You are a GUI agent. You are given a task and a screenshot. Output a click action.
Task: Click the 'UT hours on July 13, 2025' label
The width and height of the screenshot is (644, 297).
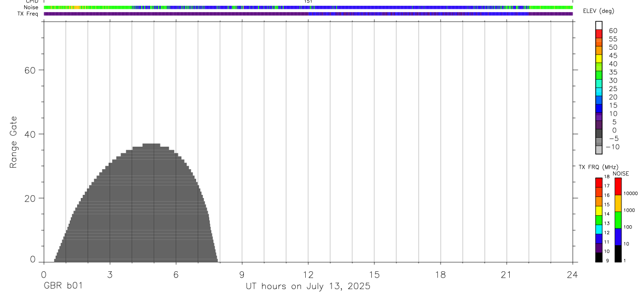pyautogui.click(x=308, y=286)
